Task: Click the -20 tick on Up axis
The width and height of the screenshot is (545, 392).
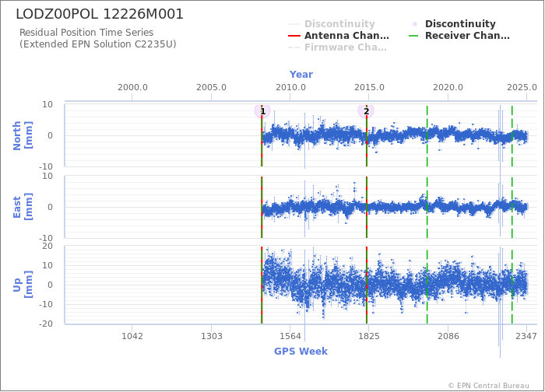Action: coord(45,324)
